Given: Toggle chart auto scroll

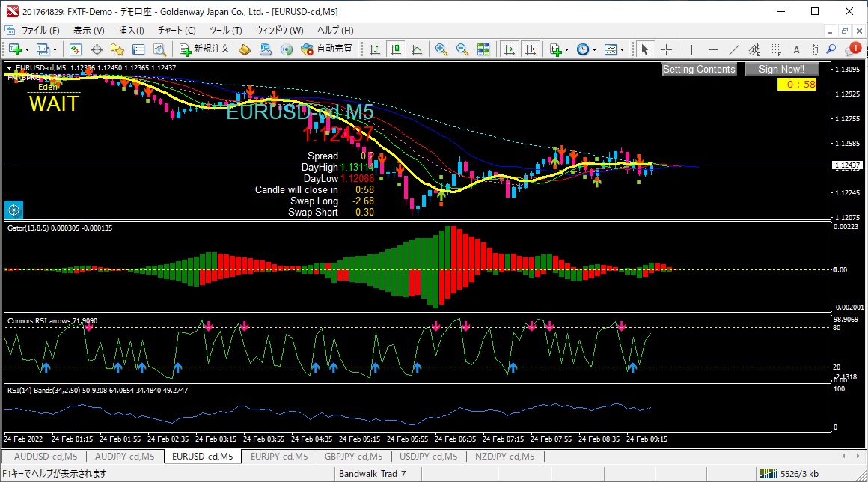Looking at the screenshot, I should (510, 49).
